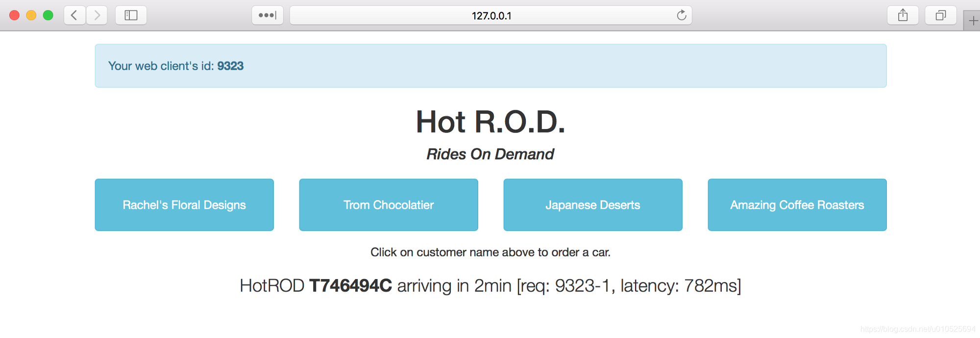Viewport: 980px width, 338px height.
Task: Select the 'Click on customer name above' instruction
Action: [490, 252]
